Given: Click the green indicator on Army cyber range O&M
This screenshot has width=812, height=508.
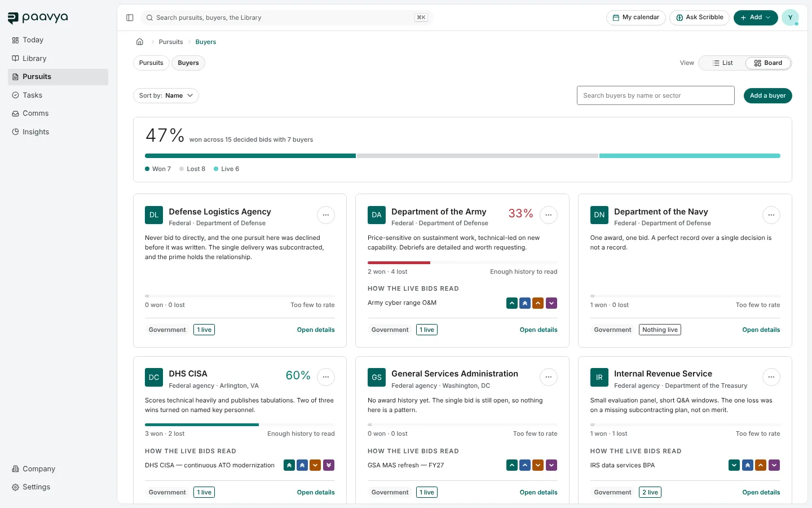Looking at the screenshot, I should pyautogui.click(x=511, y=303).
